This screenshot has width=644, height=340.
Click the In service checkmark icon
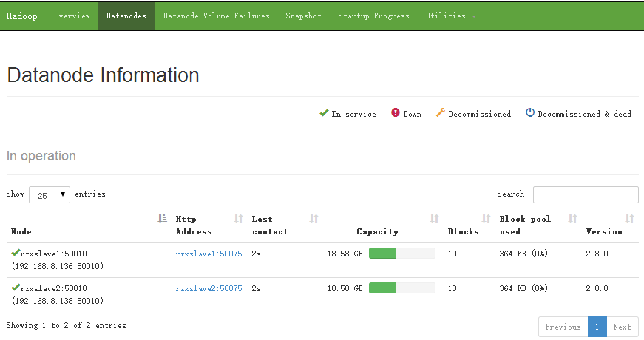pos(324,112)
